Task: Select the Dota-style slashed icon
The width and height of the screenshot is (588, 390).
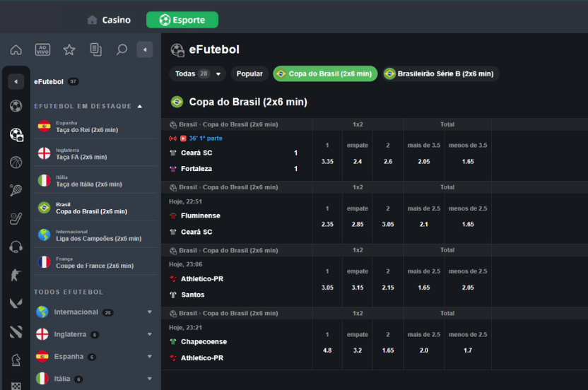Action: 16,332
